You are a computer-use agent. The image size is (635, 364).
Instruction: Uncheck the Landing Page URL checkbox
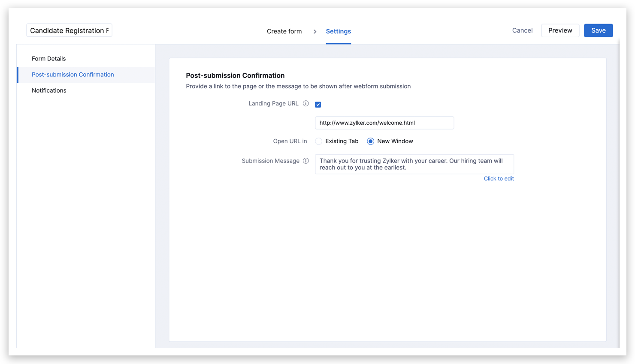coord(318,105)
